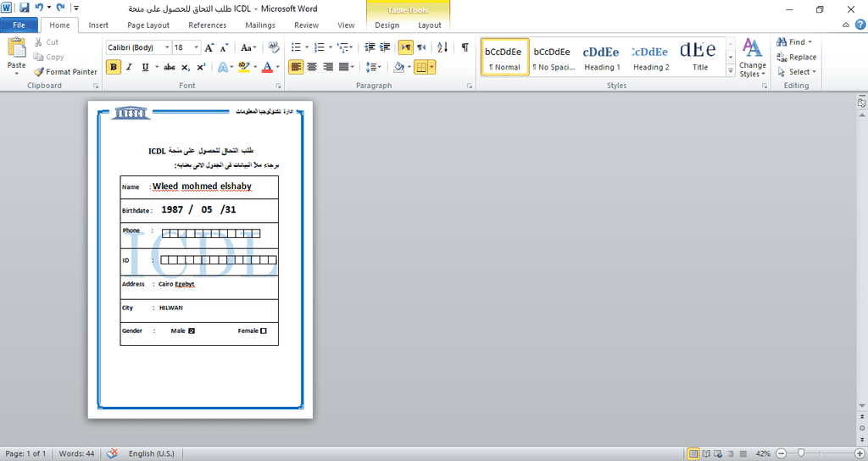Switch to right-to-left text direction
This screenshot has width=868, height=461.
tap(421, 47)
